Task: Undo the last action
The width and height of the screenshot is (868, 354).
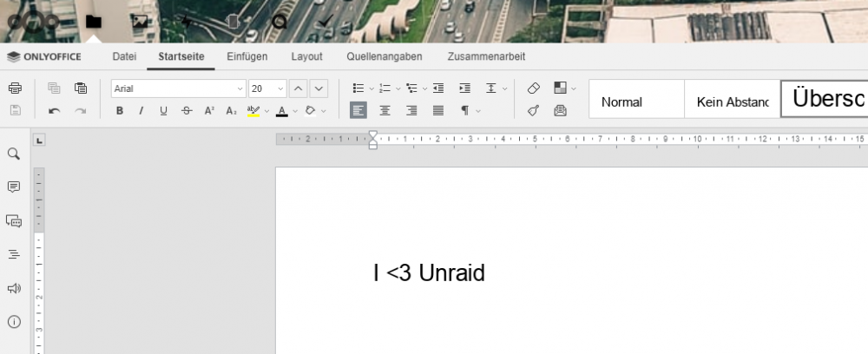Action: coord(54,111)
